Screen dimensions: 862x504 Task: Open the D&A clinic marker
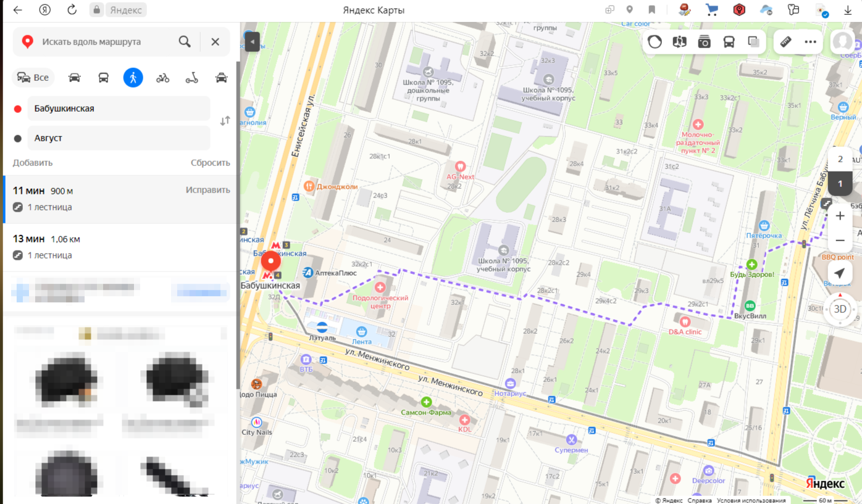click(x=685, y=321)
